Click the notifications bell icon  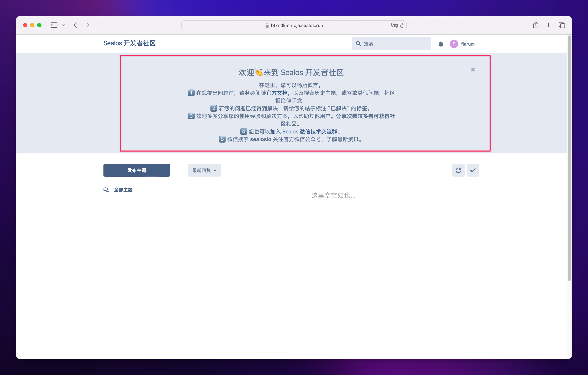[x=441, y=44]
